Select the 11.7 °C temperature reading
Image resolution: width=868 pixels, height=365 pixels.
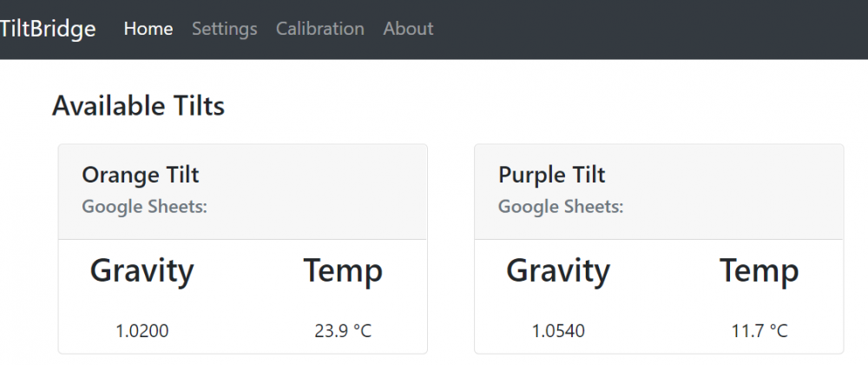tap(759, 330)
